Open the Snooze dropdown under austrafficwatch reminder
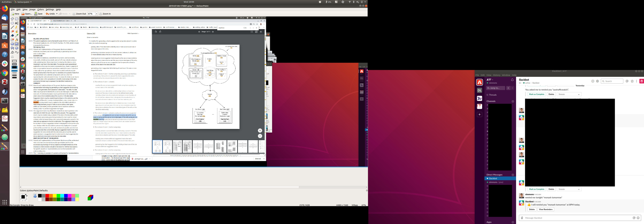The image size is (644, 224). (569, 94)
